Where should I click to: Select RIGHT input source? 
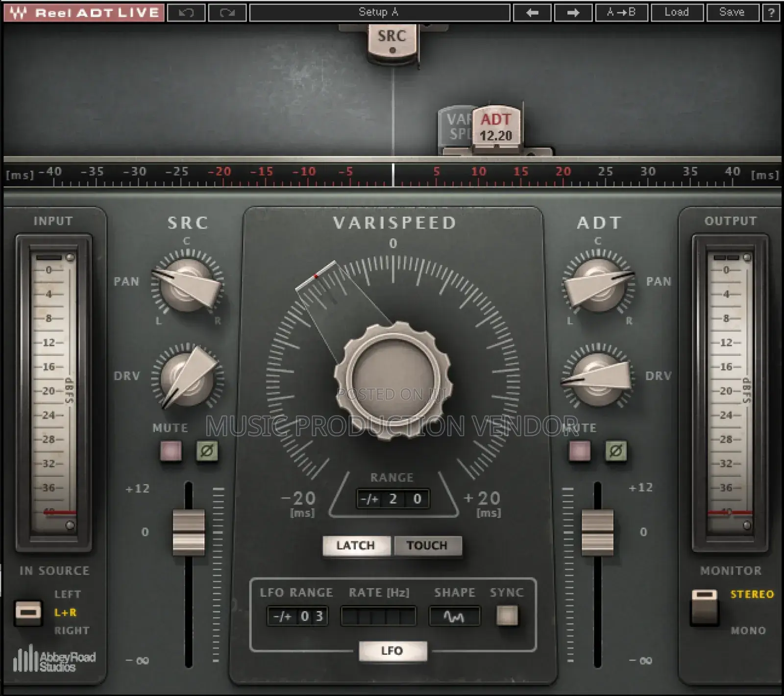pyautogui.click(x=72, y=631)
